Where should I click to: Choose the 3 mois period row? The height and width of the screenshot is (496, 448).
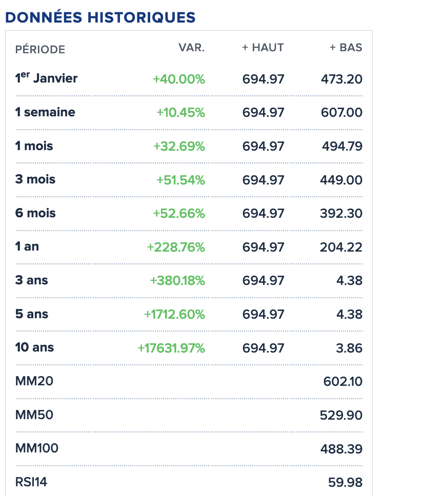point(35,179)
